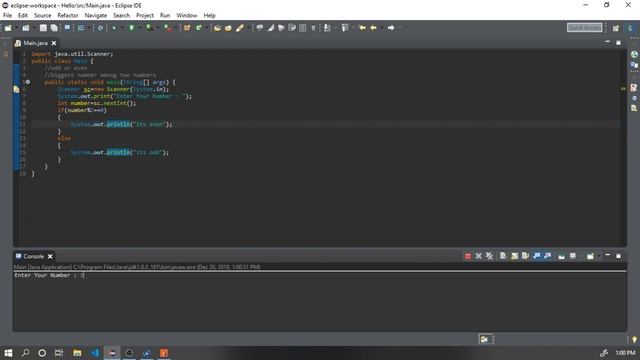Screen dimensions: 640x360
Task: Click the Save icon in toolbar
Action: tap(43, 28)
